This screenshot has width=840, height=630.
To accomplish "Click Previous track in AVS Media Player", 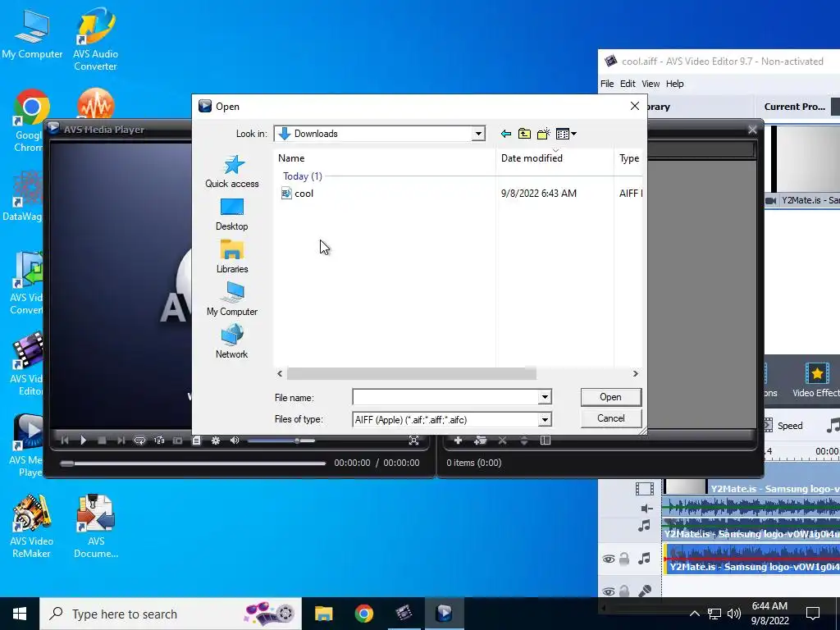I will click(x=65, y=441).
